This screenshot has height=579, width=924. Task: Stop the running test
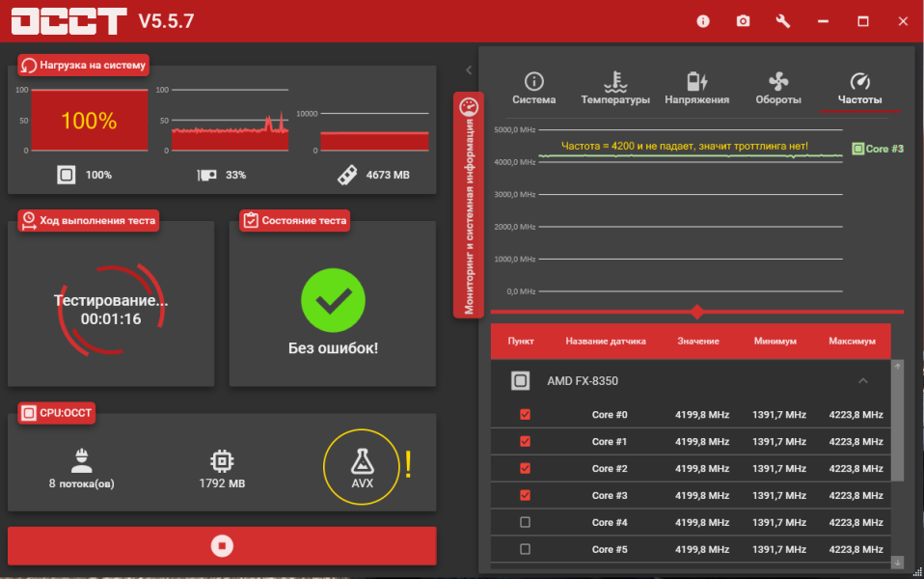[222, 546]
